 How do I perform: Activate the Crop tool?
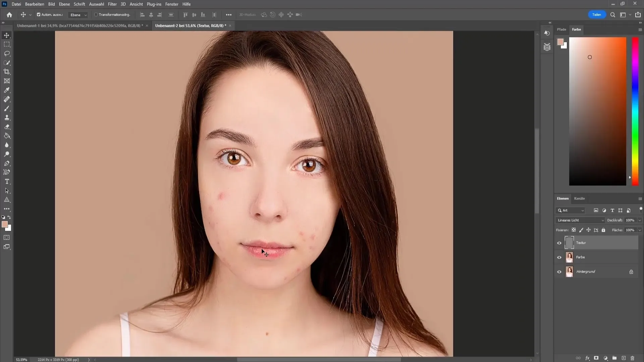tap(7, 72)
